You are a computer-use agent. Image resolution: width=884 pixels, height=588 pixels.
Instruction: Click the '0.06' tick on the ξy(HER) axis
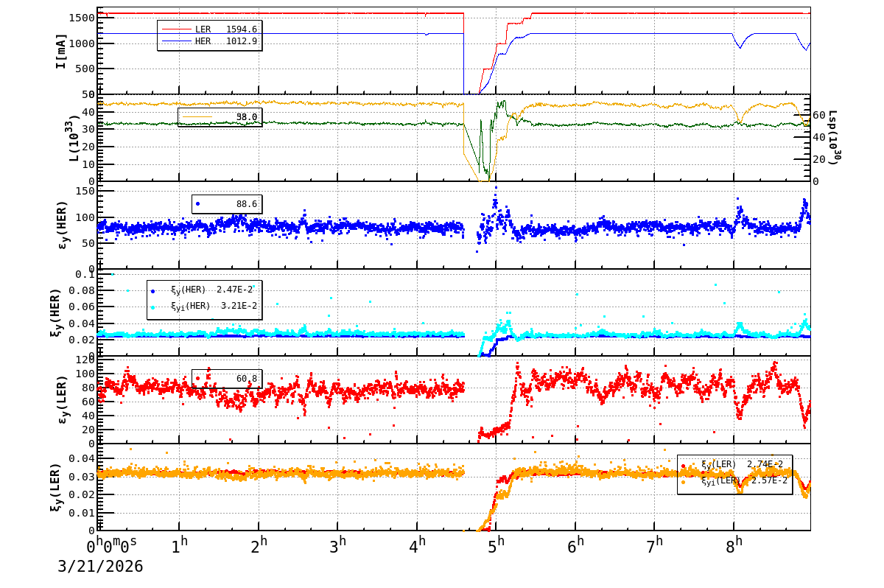[x=80, y=307]
